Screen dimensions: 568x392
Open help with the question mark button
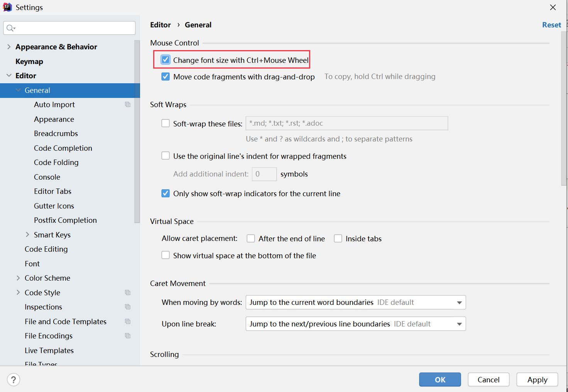pyautogui.click(x=14, y=380)
